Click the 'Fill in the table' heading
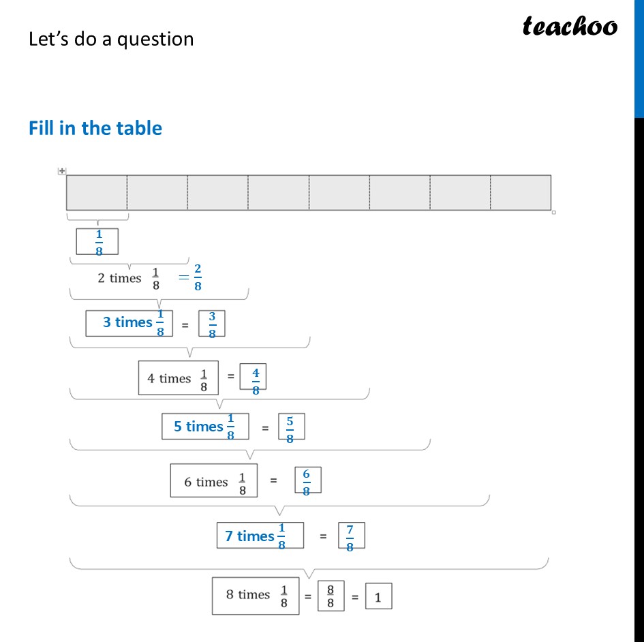 pyautogui.click(x=95, y=128)
